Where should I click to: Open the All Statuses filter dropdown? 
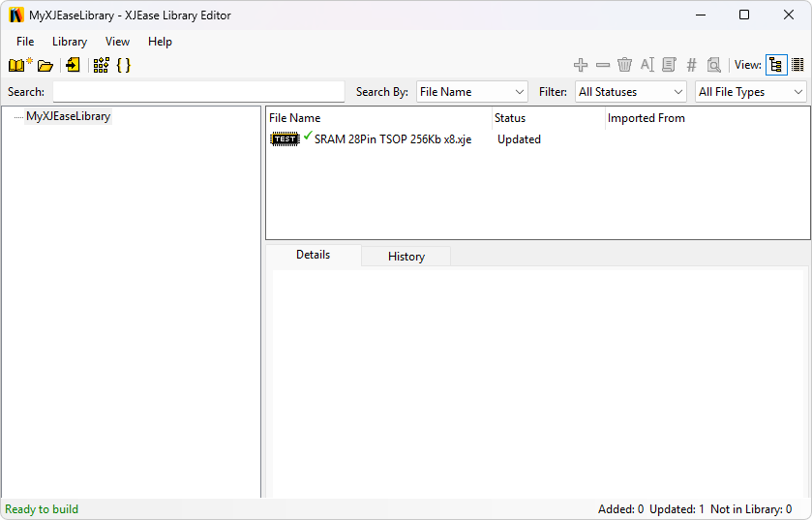[631, 92]
